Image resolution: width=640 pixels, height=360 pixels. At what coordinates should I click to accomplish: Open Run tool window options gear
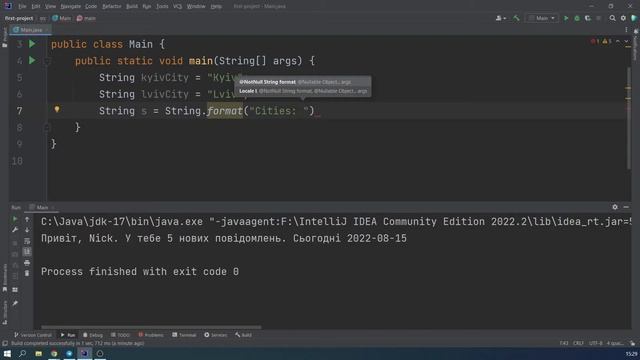615,207
